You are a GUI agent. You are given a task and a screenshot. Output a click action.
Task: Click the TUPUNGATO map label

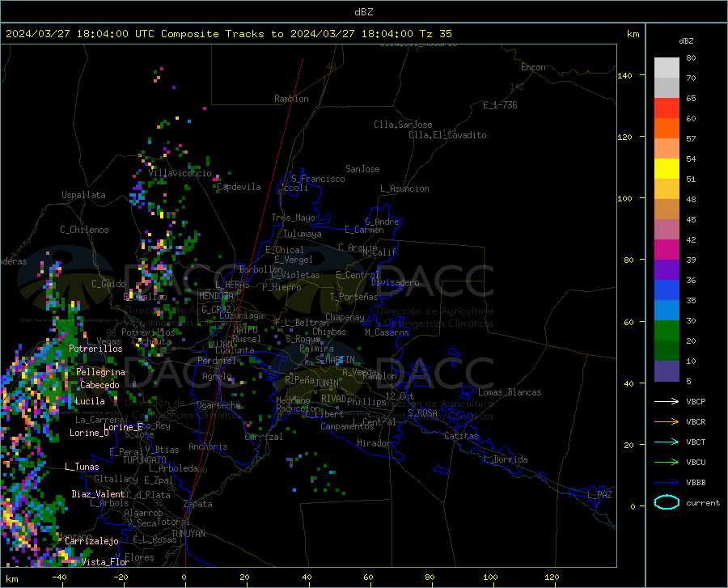point(145,460)
